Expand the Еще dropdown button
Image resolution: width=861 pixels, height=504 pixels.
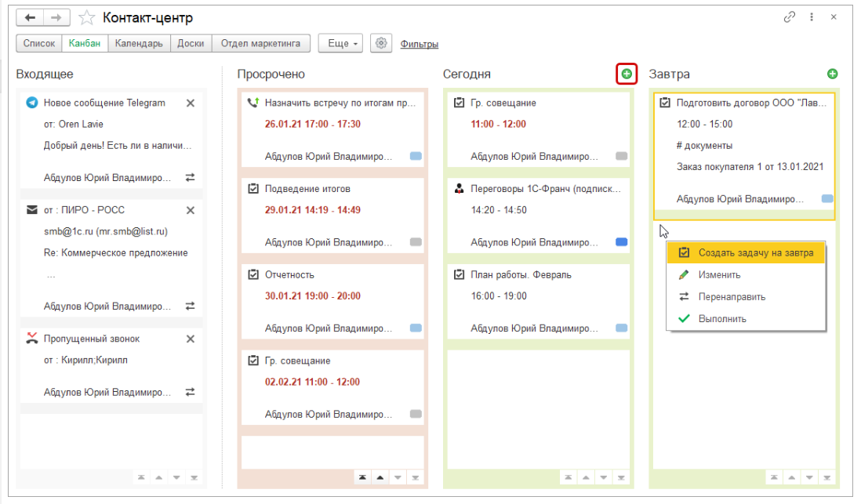coord(340,44)
